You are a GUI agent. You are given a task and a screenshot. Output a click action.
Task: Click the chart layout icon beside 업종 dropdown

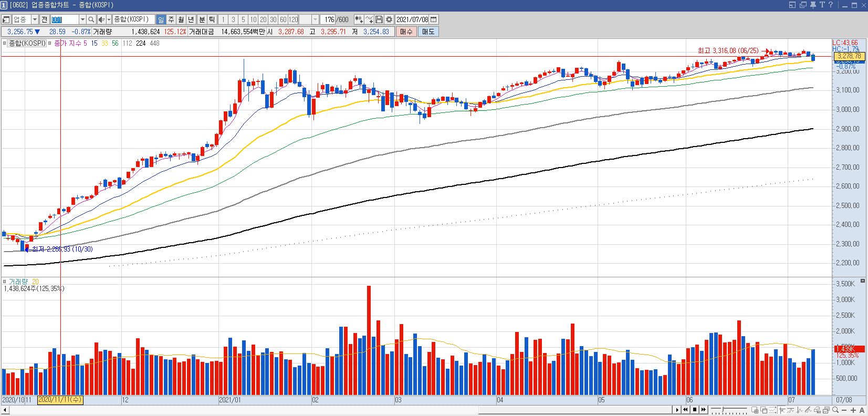click(6, 19)
